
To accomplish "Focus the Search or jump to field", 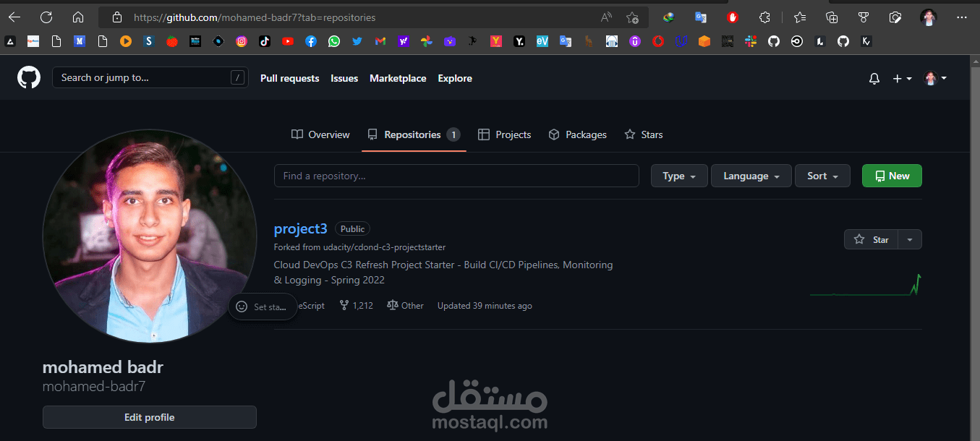I will [x=150, y=77].
